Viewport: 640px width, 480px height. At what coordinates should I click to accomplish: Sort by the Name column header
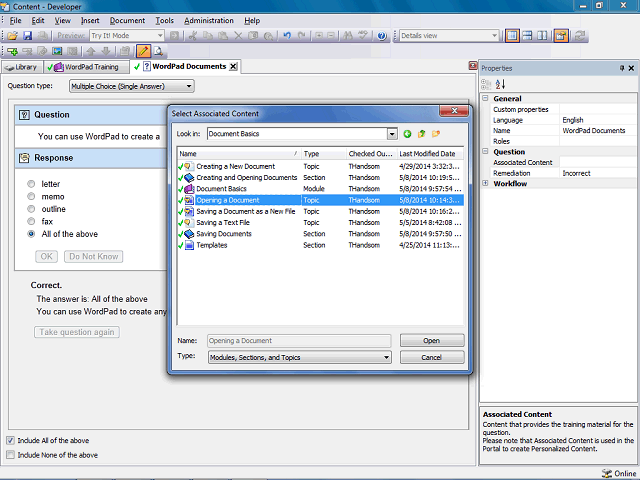[x=239, y=154]
